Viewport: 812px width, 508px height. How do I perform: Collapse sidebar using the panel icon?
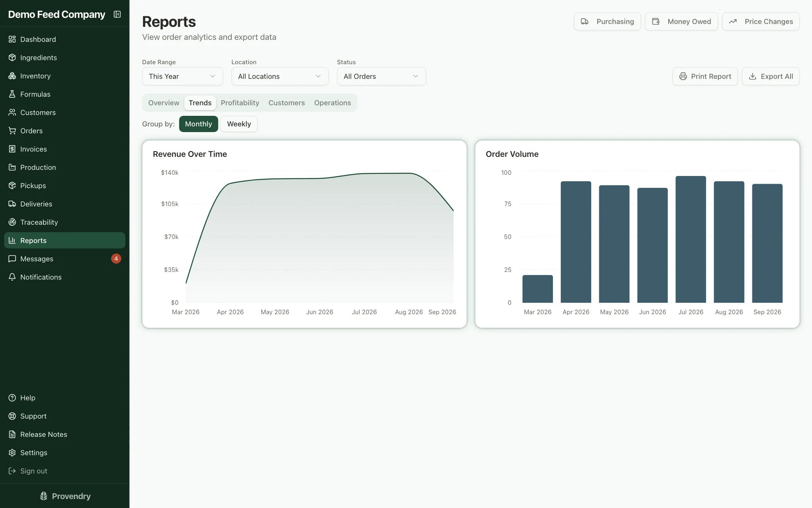tap(117, 14)
